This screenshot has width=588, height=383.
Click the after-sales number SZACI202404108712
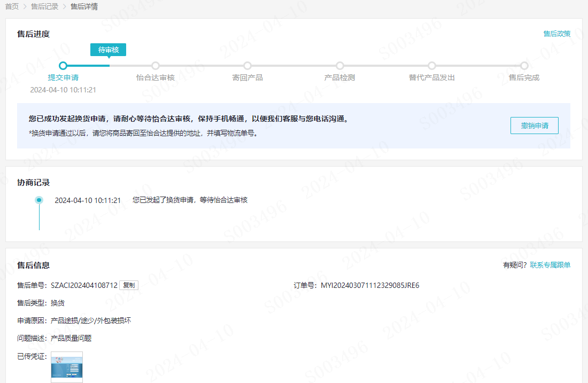84,285
